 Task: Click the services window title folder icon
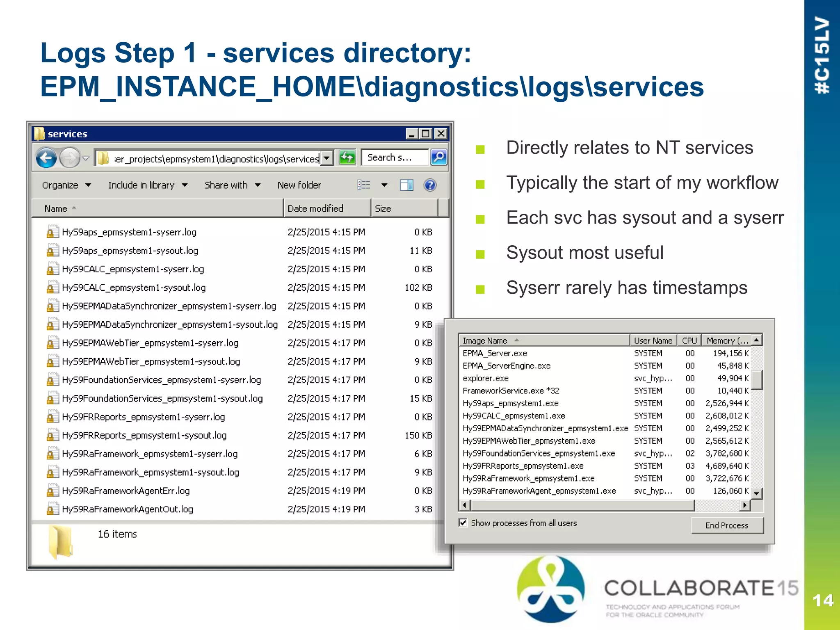tap(39, 134)
